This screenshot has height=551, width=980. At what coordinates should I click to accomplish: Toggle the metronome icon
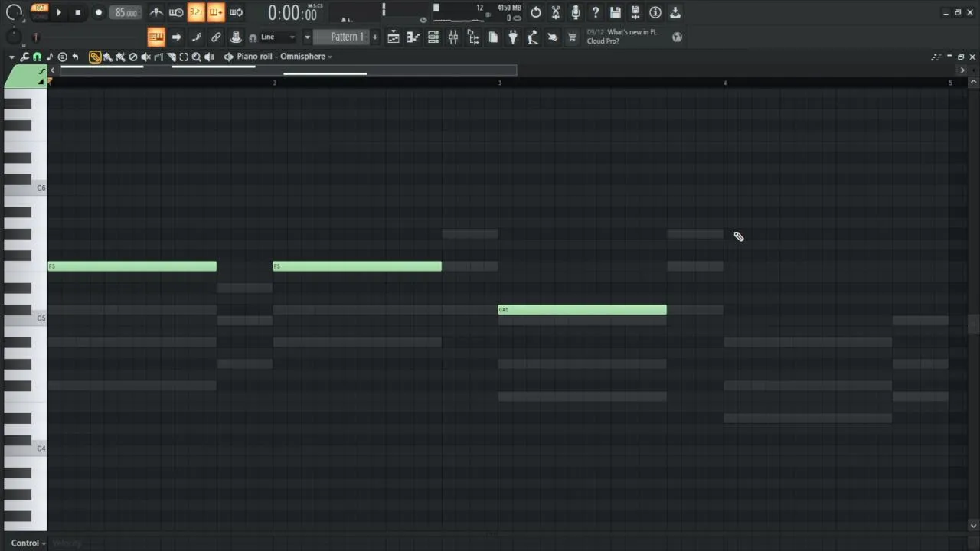156,12
